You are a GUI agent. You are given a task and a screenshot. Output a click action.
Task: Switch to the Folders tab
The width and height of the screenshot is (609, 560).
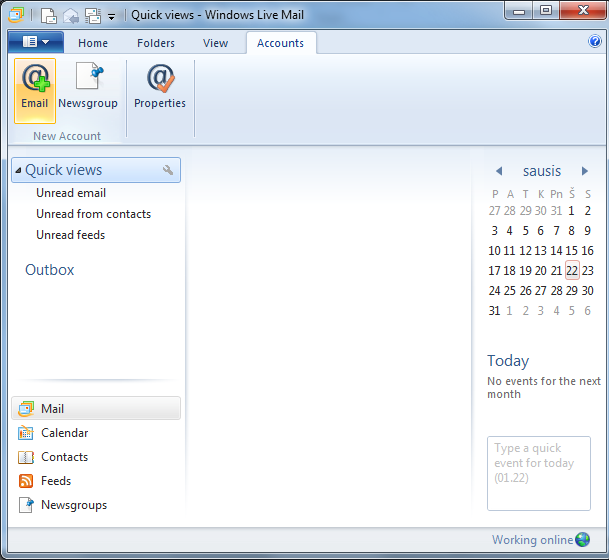(x=156, y=43)
